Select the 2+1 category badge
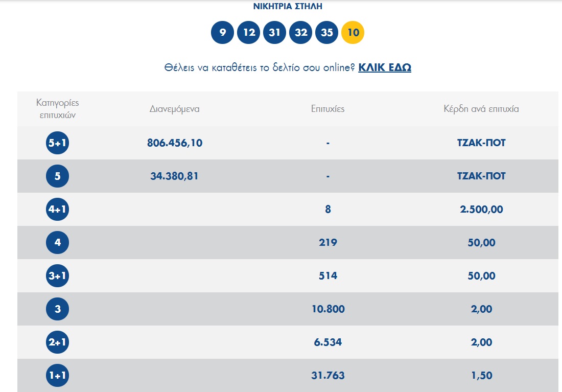The width and height of the screenshot is (562, 392). pos(57,342)
